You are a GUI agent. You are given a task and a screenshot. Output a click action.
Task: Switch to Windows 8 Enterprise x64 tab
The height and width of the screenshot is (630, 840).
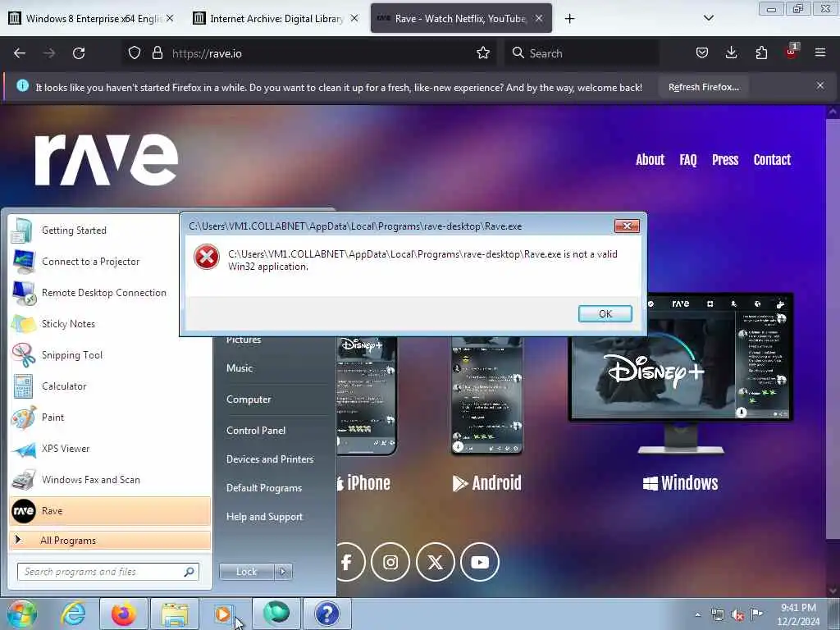pyautogui.click(x=92, y=18)
